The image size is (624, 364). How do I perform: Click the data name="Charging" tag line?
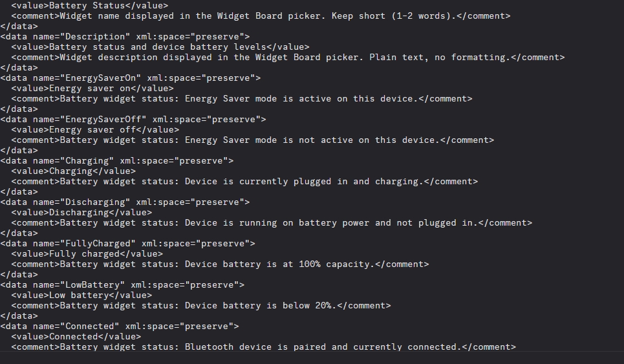tap(117, 161)
